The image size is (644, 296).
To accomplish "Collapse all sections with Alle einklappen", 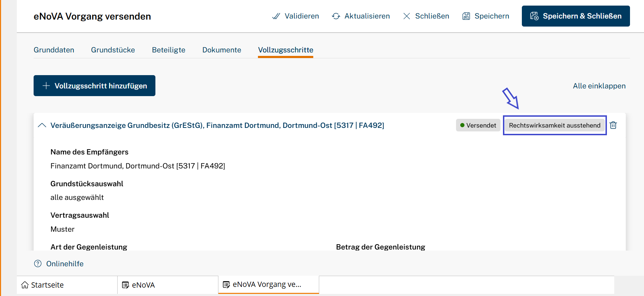I will coord(599,86).
